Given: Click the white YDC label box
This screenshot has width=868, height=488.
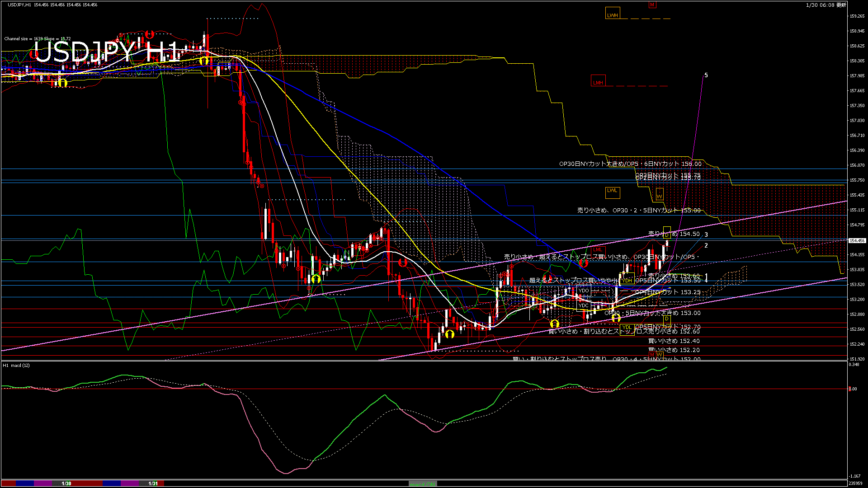Looking at the screenshot, I should [x=584, y=305].
